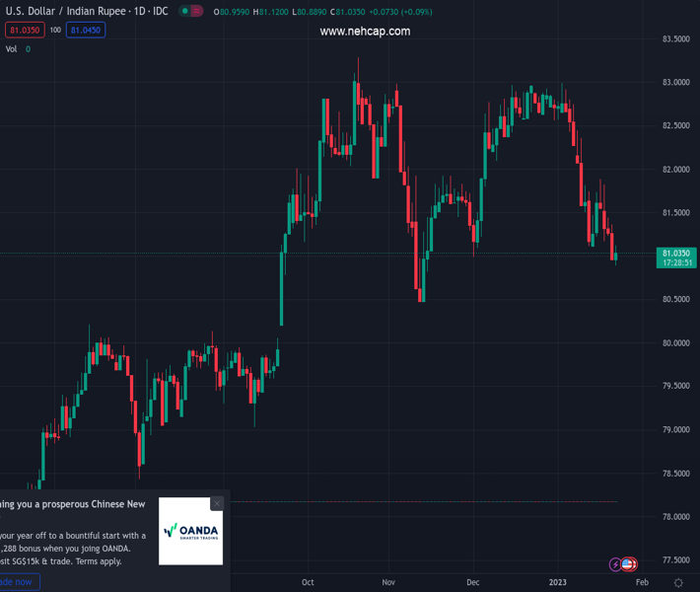Image resolution: width=700 pixels, height=592 pixels.
Task: Click the Dec label on the time axis
Action: point(472,582)
